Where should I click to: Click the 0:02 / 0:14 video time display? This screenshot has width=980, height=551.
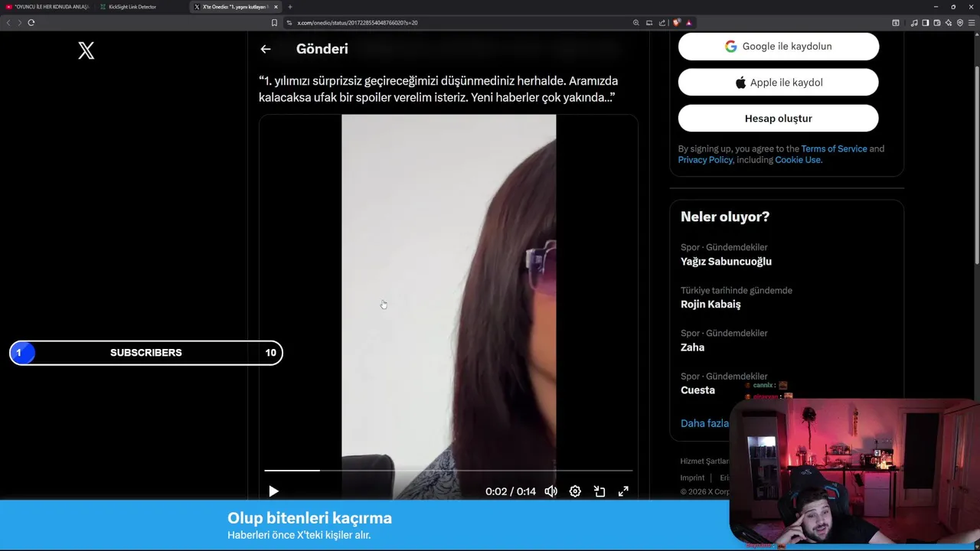(511, 491)
